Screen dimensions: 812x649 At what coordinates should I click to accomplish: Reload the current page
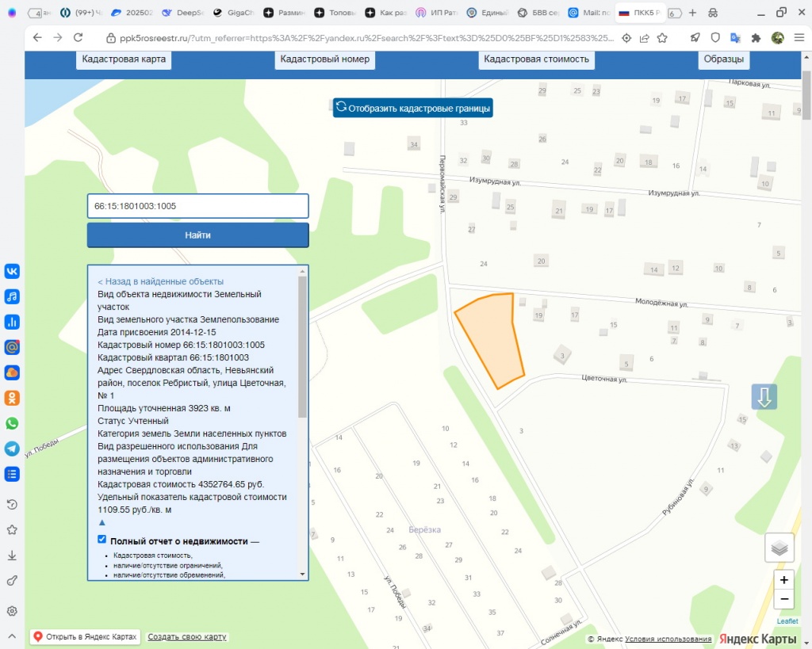point(78,37)
